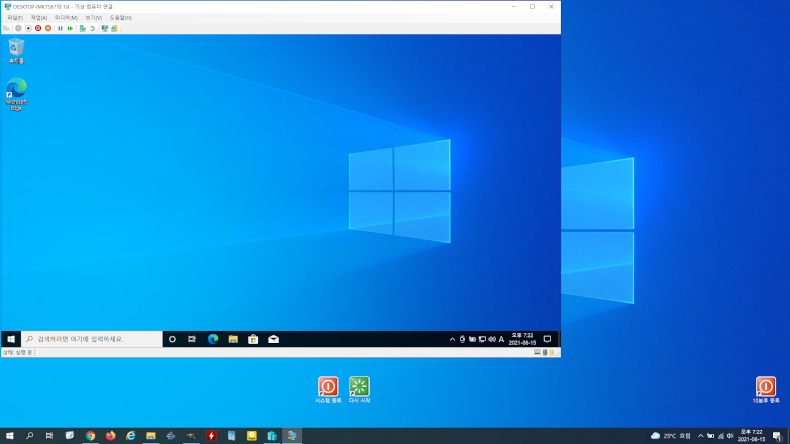Viewport: 790px width, 444px height.
Task: Open File Explorer from the host taskbar
Action: click(x=151, y=435)
